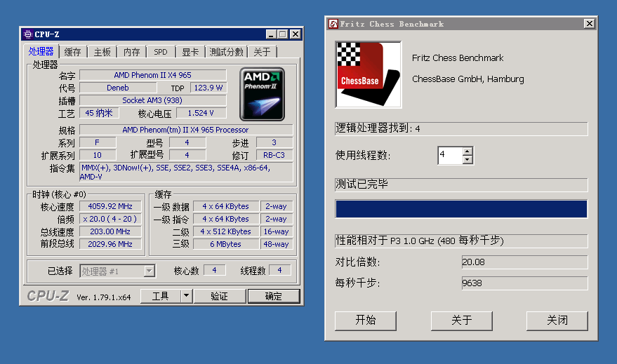Select the 内存 tab in CPU-Z
Viewport: 617px width, 364px height.
[131, 52]
